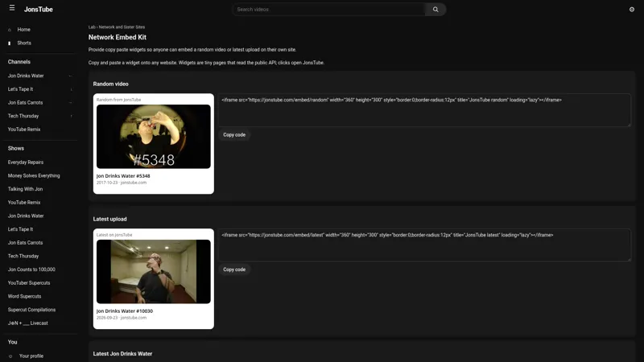Open Let's Tape It under Channels

pyautogui.click(x=20, y=89)
